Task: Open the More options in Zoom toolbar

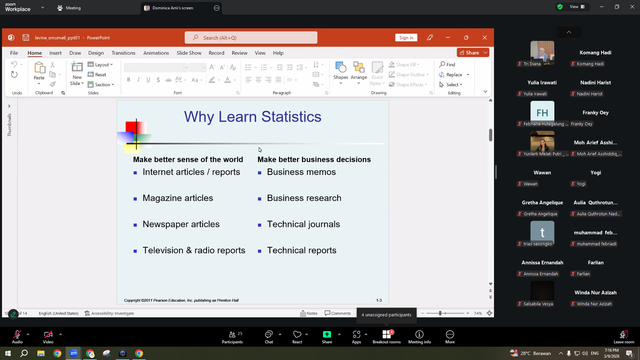Action: (x=450, y=337)
